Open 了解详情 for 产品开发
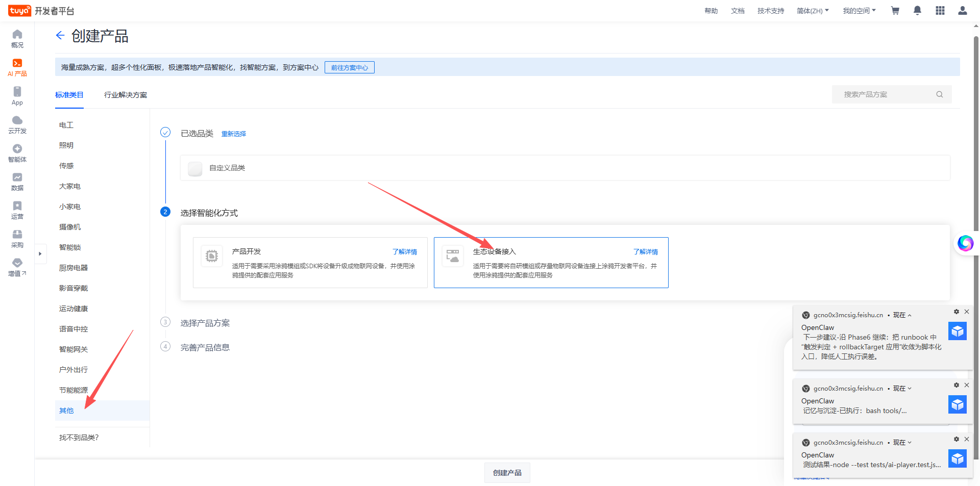Screen dimensions: 980x486 tap(405, 252)
